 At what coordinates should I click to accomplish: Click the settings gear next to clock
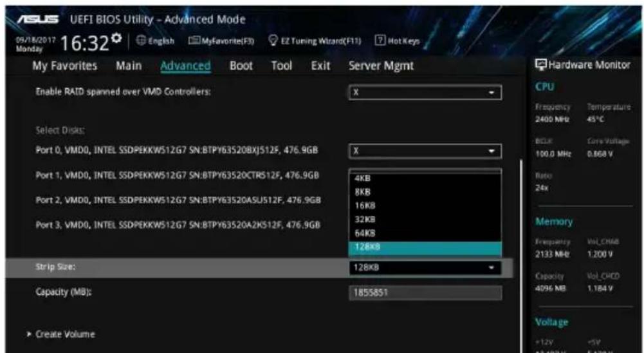point(117,38)
